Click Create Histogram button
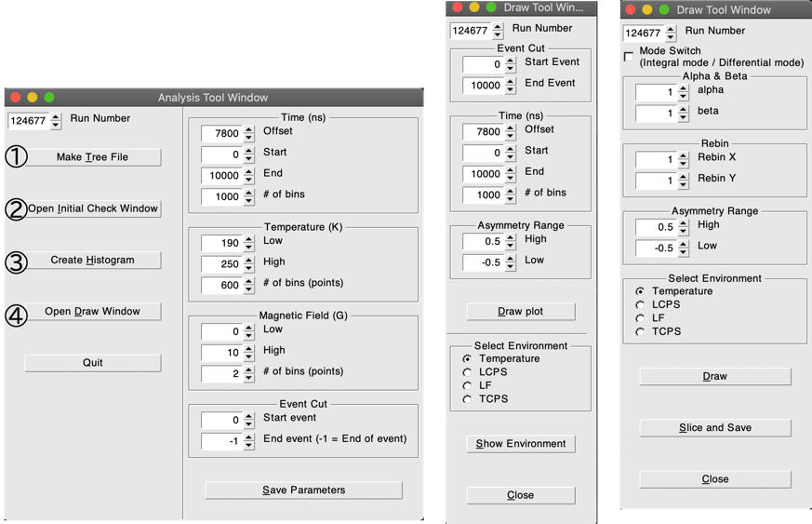The image size is (812, 524). coord(93,260)
